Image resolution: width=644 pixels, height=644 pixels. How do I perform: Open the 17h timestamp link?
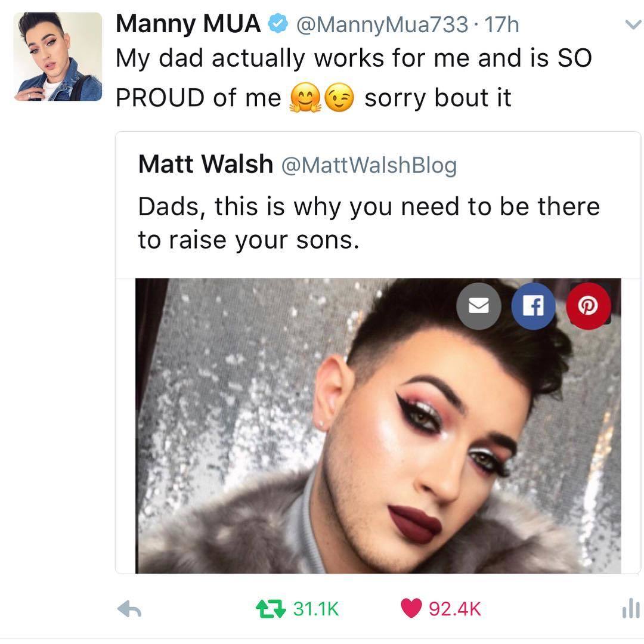(502, 24)
